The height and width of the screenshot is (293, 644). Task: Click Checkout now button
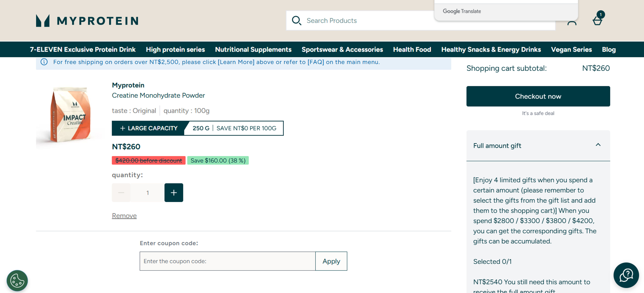click(x=538, y=96)
